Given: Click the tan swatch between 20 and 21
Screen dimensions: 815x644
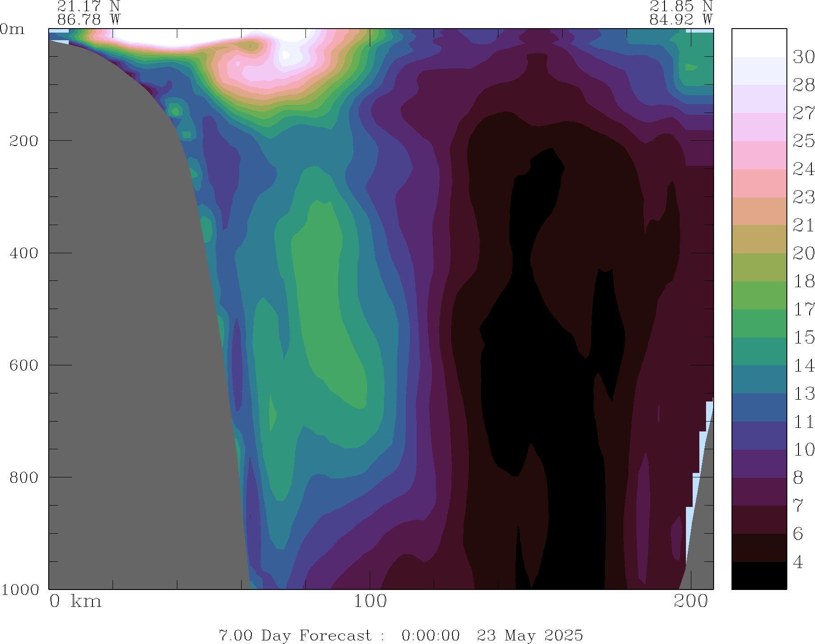Looking at the screenshot, I should (x=759, y=239).
